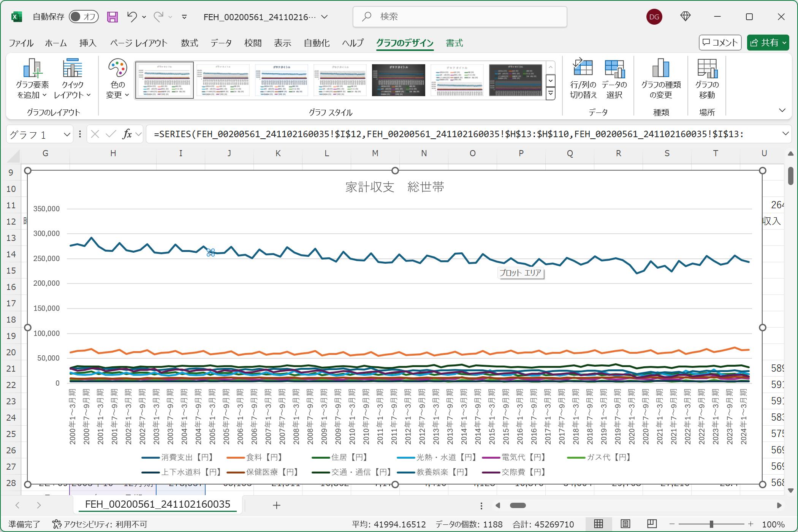Open DG account profile avatar
This screenshot has width=798, height=532.
(x=654, y=17)
